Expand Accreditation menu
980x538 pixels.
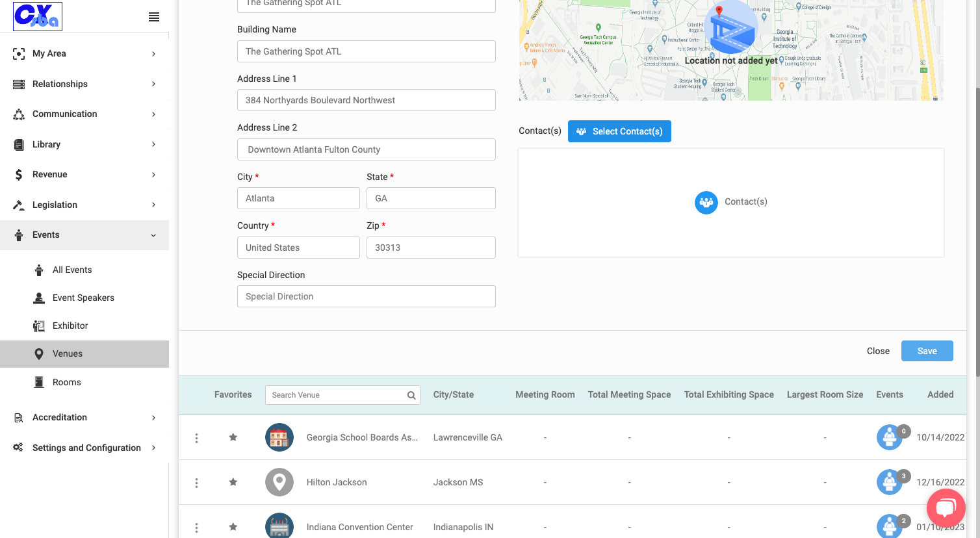(84, 417)
